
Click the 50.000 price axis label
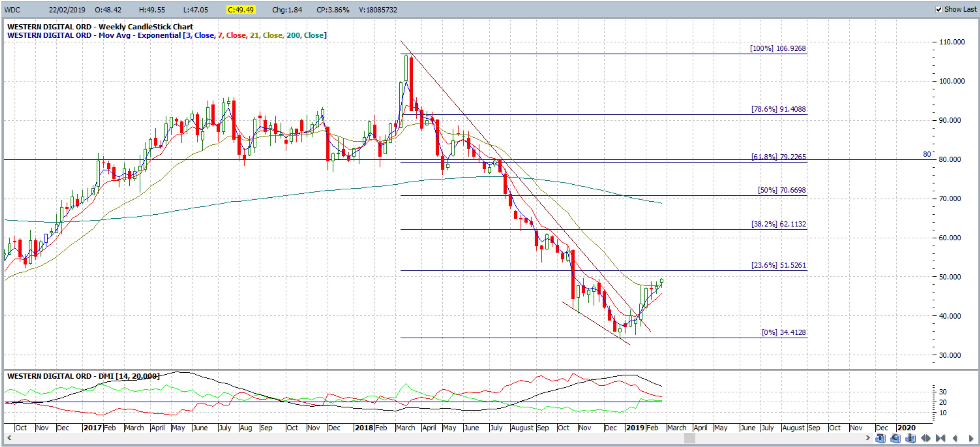pyautogui.click(x=950, y=277)
